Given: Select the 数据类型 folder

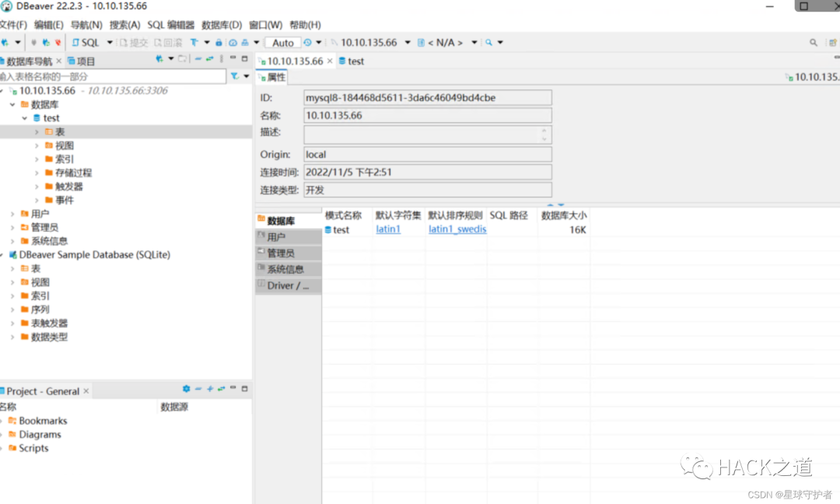Looking at the screenshot, I should [49, 337].
